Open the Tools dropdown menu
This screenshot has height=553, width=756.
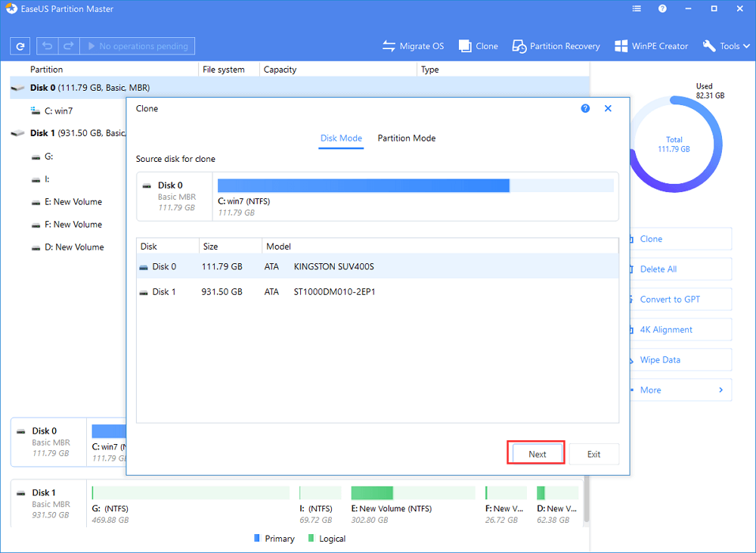click(x=726, y=46)
